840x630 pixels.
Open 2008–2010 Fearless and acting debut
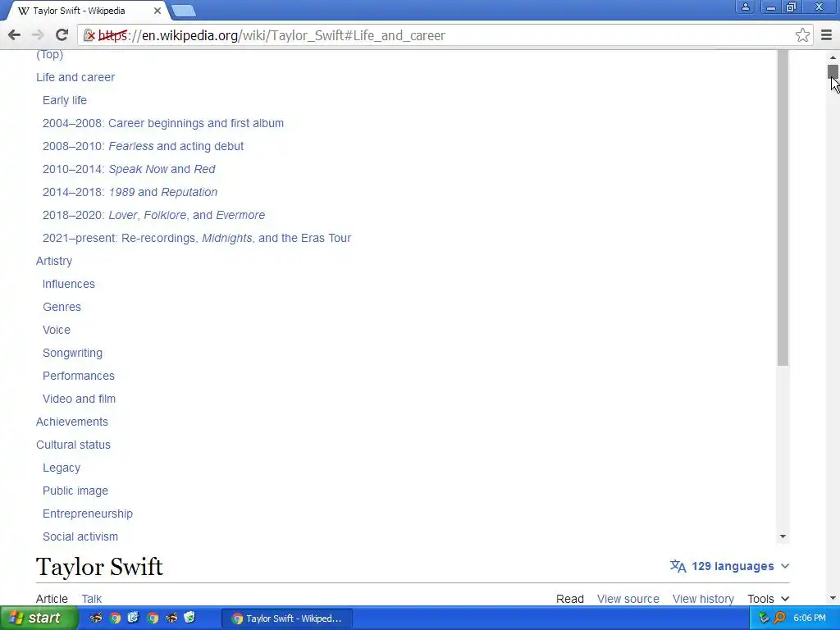coord(143,146)
